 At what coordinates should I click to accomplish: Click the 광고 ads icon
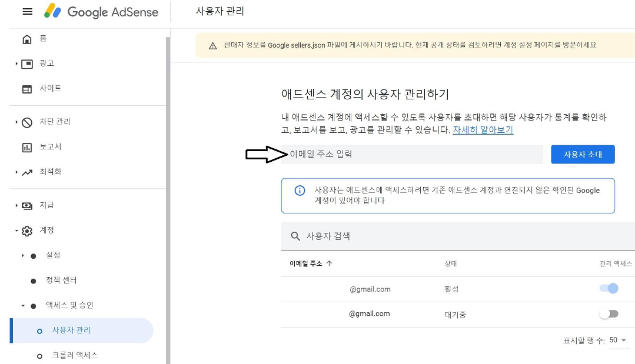tap(26, 64)
